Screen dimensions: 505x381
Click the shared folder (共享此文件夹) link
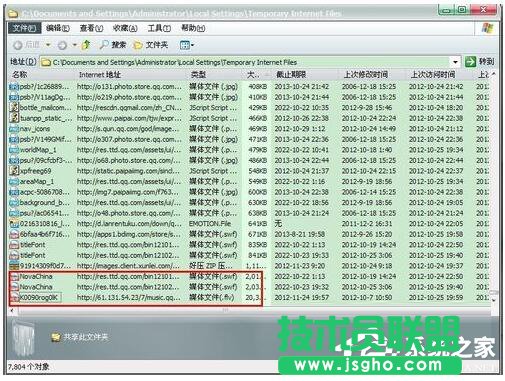[x=80, y=337]
